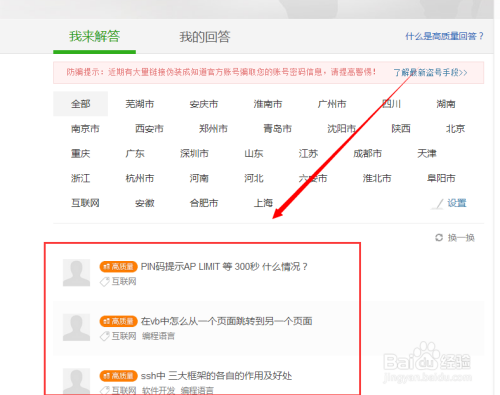The height and width of the screenshot is (395, 500).
Task: Choose the 四川 category
Action: [391, 104]
